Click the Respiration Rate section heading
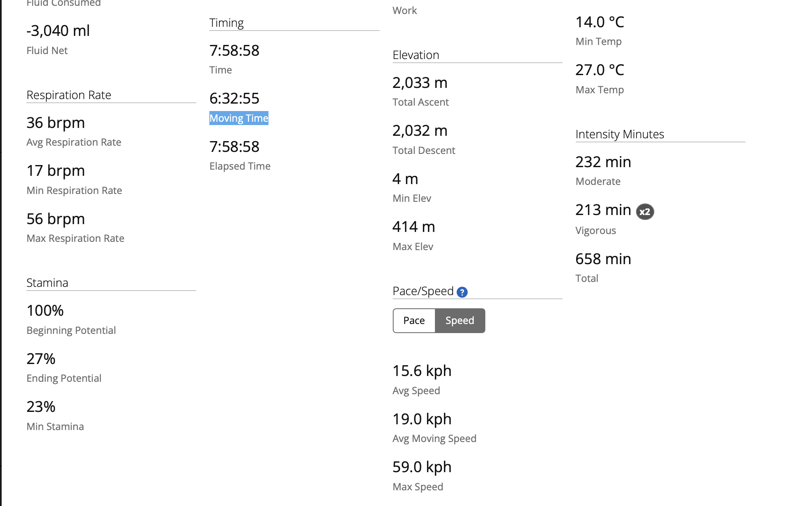Viewport: 812px width, 506px height. 69,95
